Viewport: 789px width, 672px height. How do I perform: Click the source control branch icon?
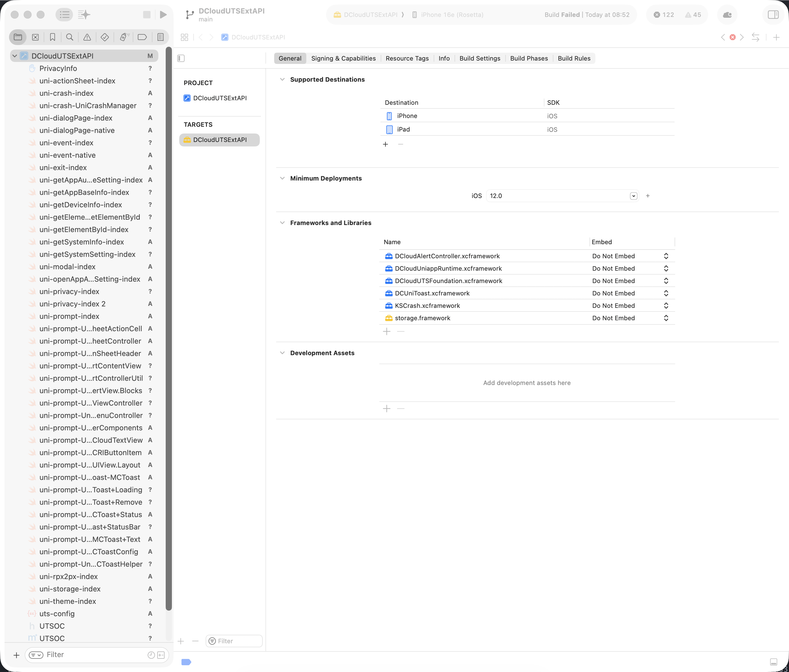coord(189,15)
